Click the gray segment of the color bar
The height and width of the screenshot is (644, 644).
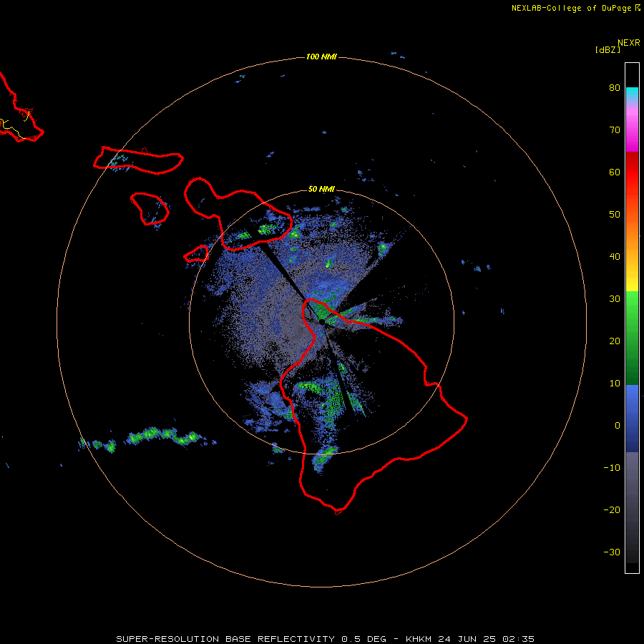pyautogui.click(x=632, y=507)
